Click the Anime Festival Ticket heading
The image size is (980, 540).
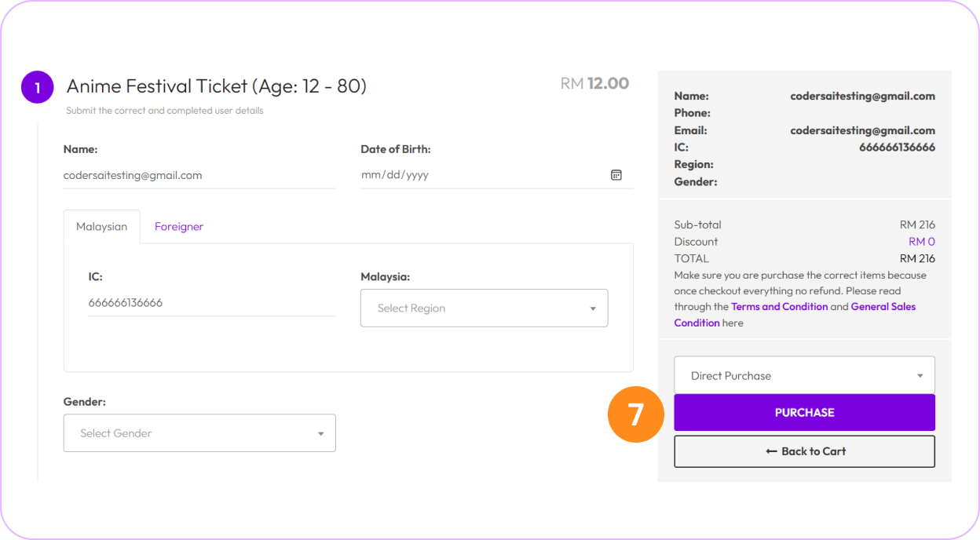click(217, 86)
